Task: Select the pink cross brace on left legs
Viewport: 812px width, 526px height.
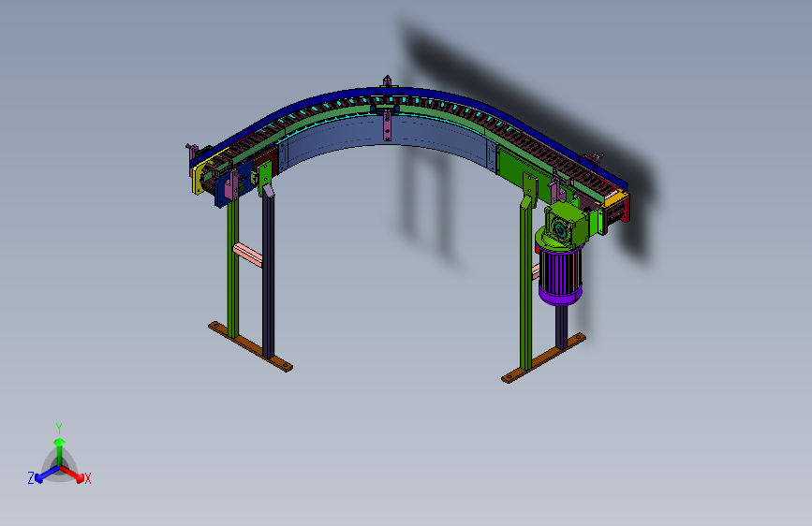Action: pyautogui.click(x=248, y=255)
